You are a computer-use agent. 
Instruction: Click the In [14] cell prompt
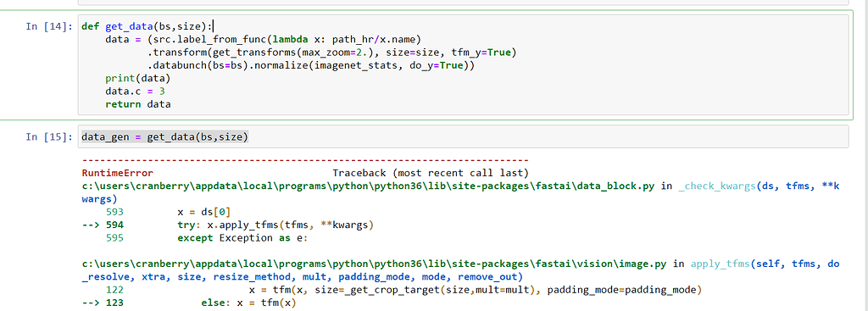tap(48, 26)
